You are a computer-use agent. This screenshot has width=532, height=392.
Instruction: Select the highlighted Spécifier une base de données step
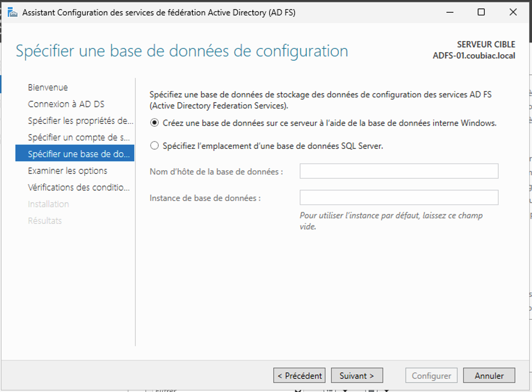click(75, 154)
